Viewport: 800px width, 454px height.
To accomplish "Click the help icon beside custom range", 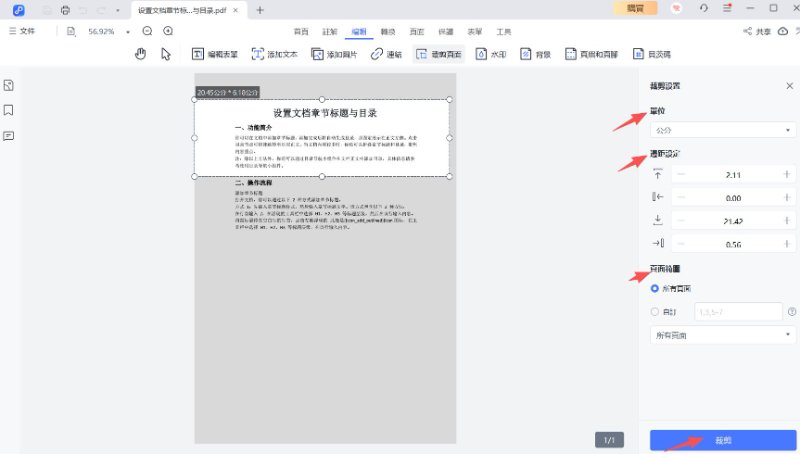I will pos(792,311).
